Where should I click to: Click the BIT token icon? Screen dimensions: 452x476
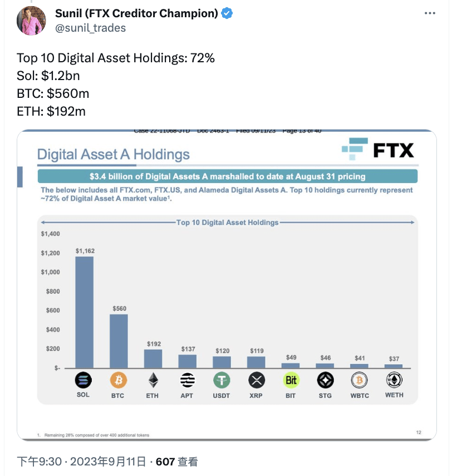pyautogui.click(x=290, y=381)
